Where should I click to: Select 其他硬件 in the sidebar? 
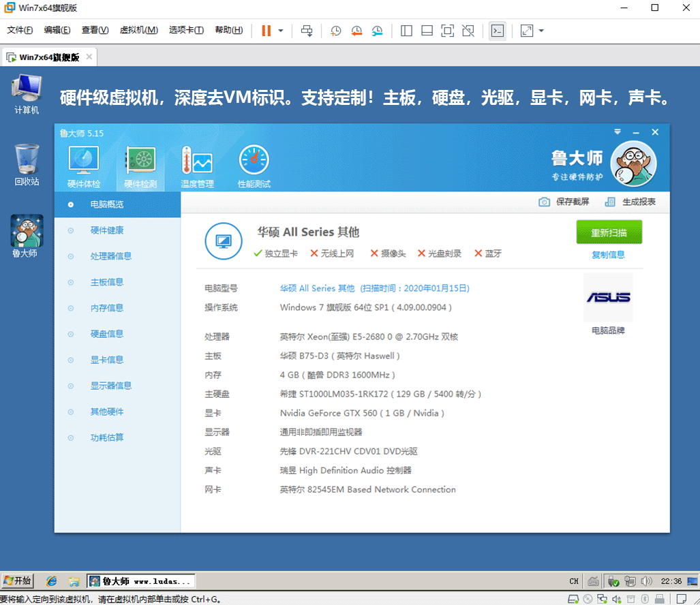pyautogui.click(x=117, y=412)
